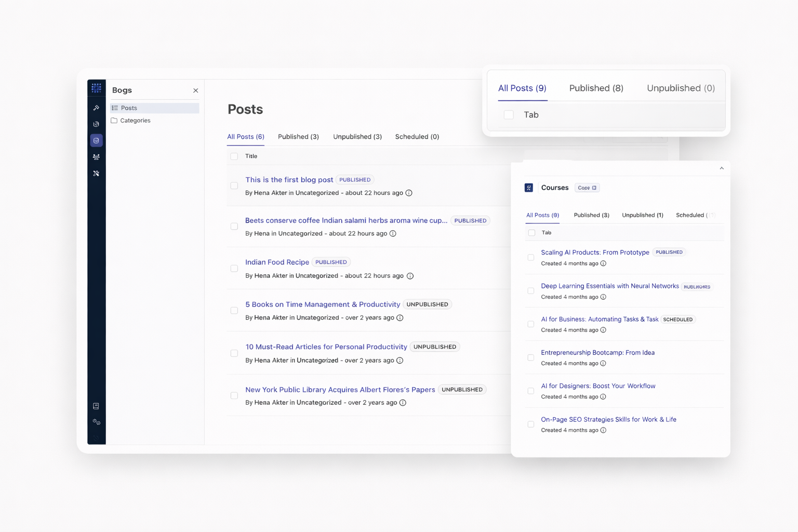798x532 pixels.
Task: Switch to Published (8) tab in top card
Action: 596,88
